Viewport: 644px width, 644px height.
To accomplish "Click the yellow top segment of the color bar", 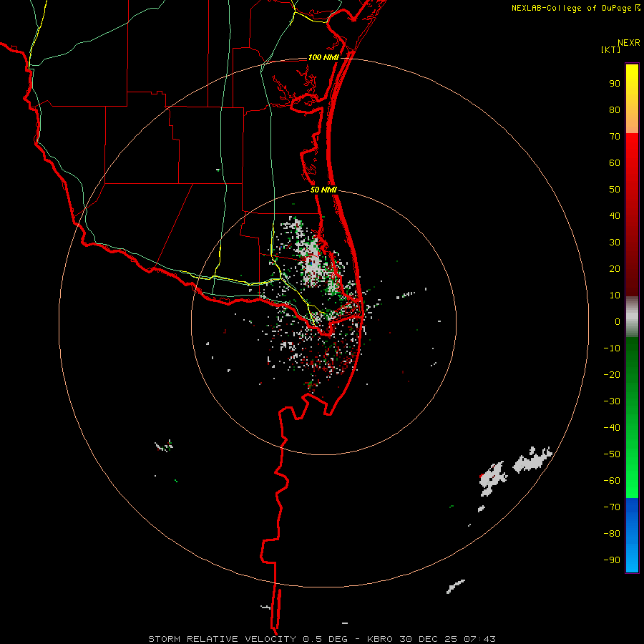I will coord(632,99).
